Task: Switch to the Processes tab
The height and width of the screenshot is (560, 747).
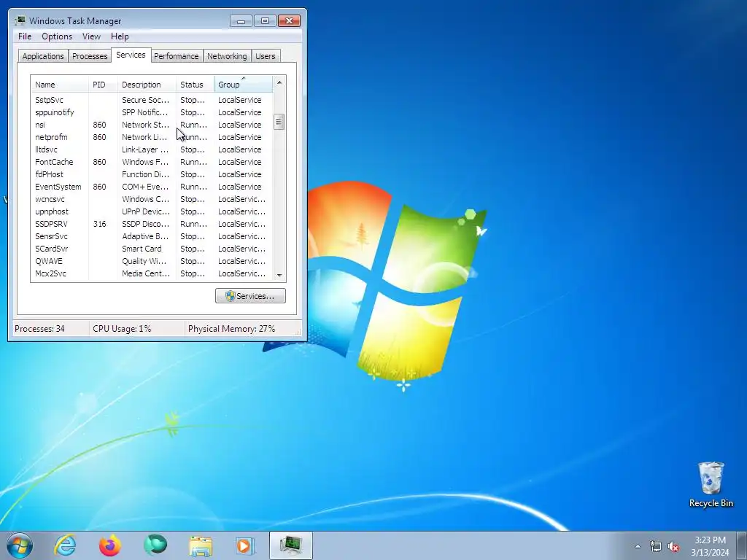Action: [90, 56]
